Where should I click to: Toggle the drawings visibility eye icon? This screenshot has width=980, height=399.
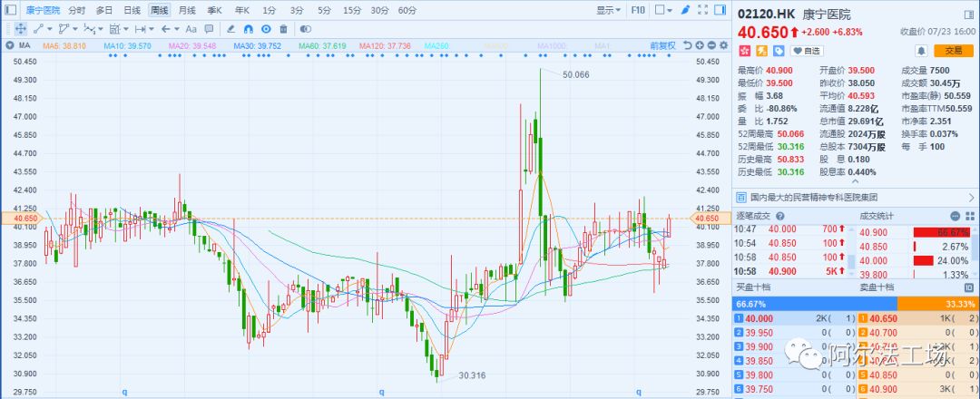click(x=266, y=29)
